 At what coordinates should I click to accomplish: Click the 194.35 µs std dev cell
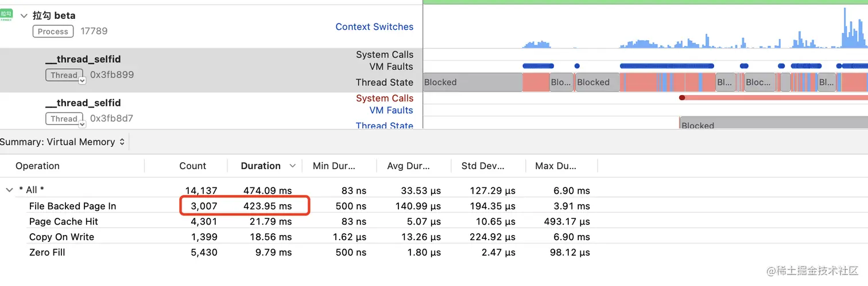click(492, 206)
